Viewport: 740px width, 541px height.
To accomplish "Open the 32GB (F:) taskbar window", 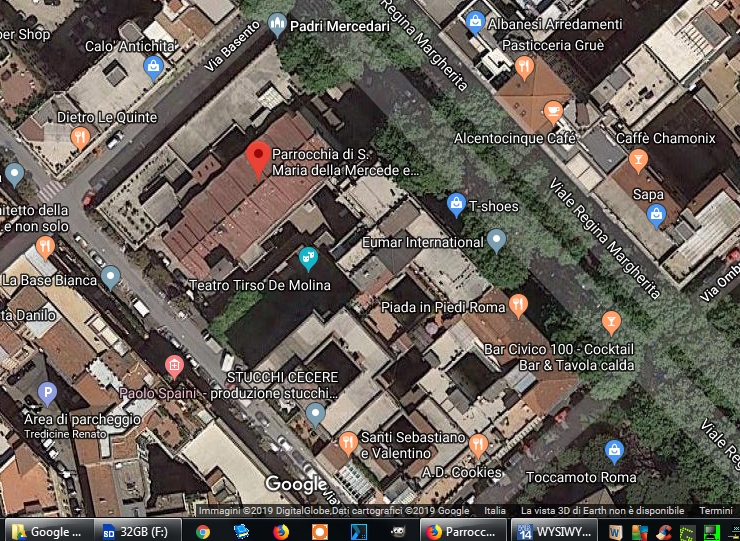I will (137, 532).
